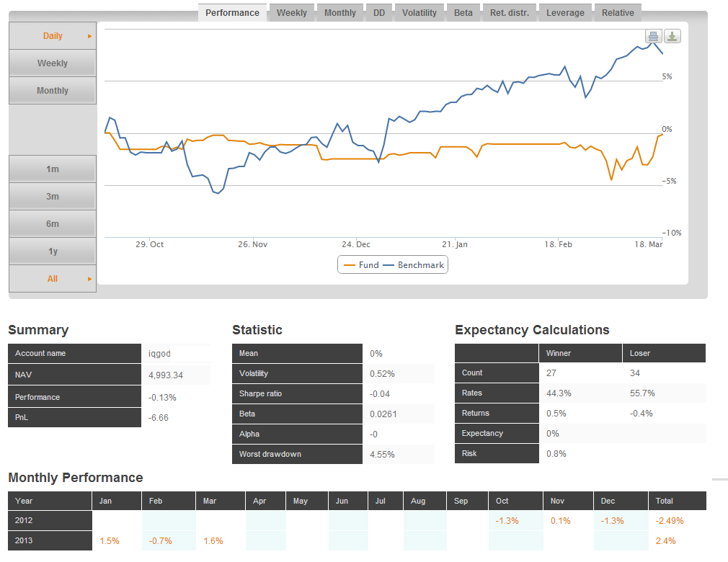Click Worst drawdown value 4.55%

382,455
